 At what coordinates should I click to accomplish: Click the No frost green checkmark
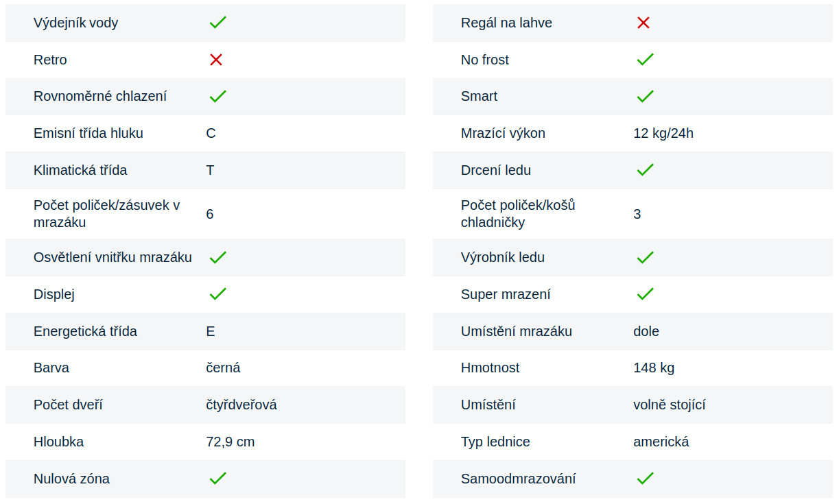[x=645, y=60]
